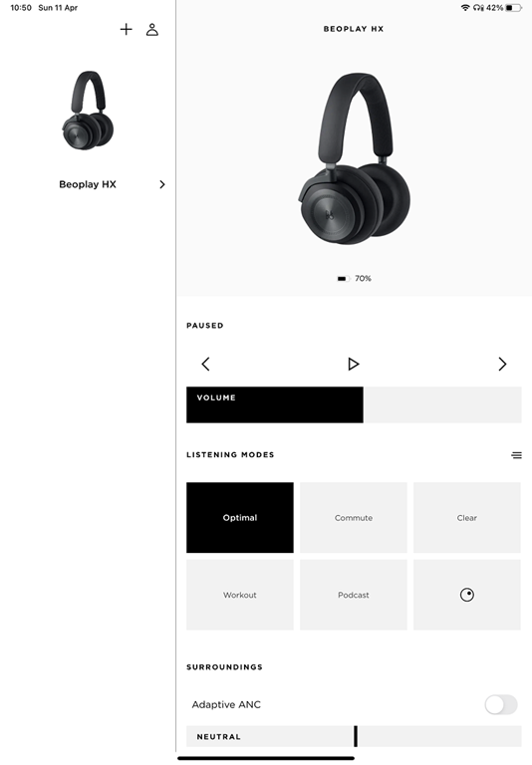532x765 pixels.
Task: Choose the Clear listening mode
Action: [466, 518]
